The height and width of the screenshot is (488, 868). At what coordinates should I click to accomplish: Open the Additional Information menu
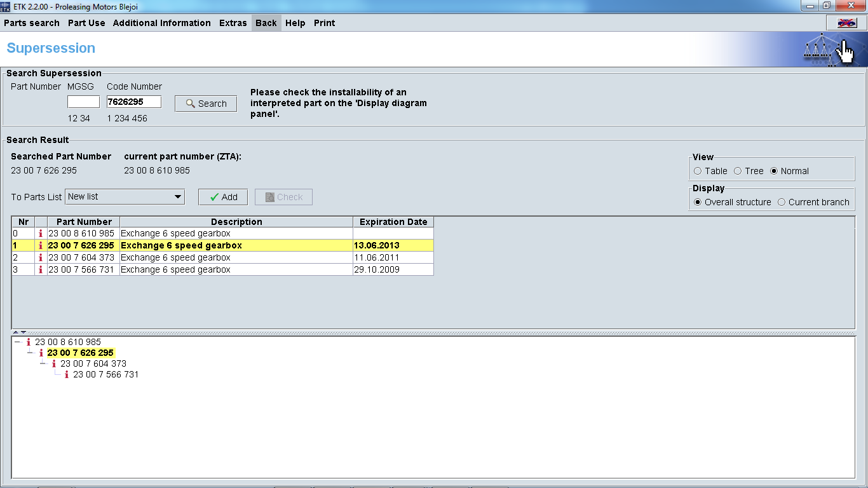pyautogui.click(x=161, y=23)
